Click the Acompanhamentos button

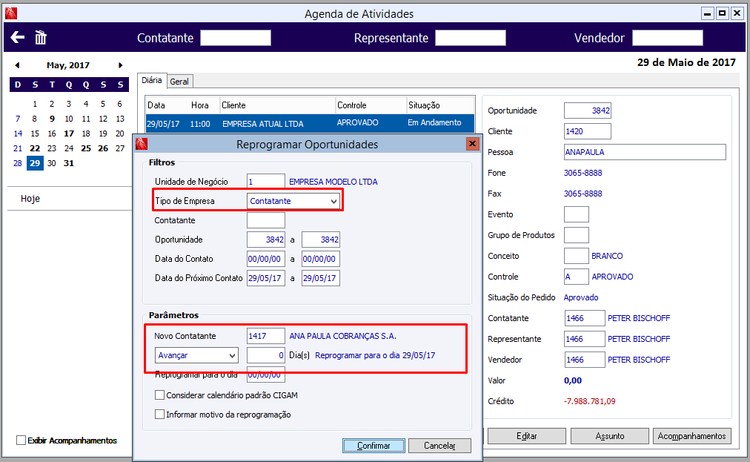pyautogui.click(x=692, y=436)
